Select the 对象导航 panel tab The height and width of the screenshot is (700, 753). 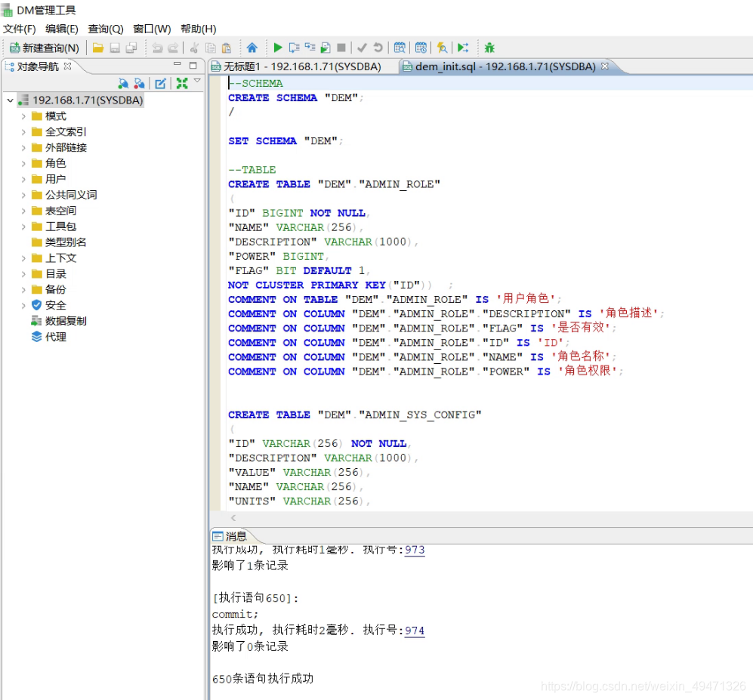pos(38,66)
